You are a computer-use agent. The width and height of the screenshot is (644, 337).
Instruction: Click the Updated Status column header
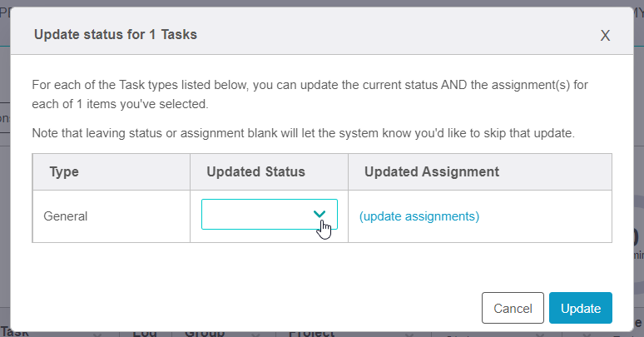[256, 171]
